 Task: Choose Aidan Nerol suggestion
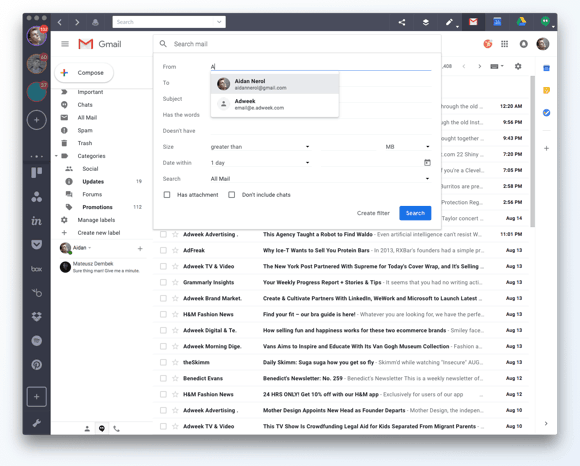275,84
